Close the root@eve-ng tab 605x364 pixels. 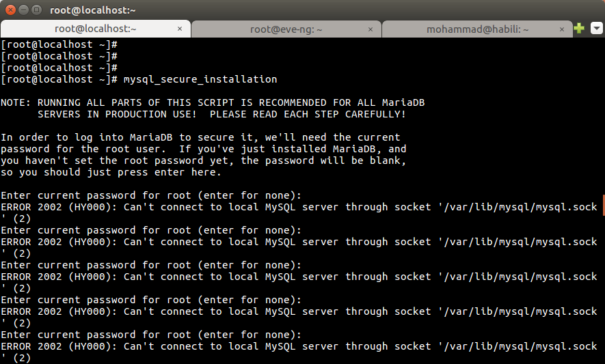(371, 29)
